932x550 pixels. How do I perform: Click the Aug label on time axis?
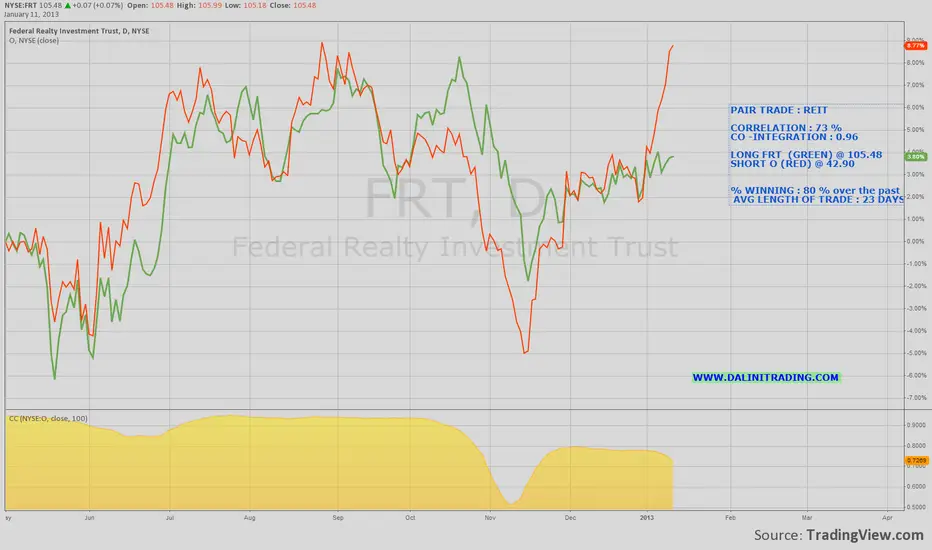(x=250, y=518)
